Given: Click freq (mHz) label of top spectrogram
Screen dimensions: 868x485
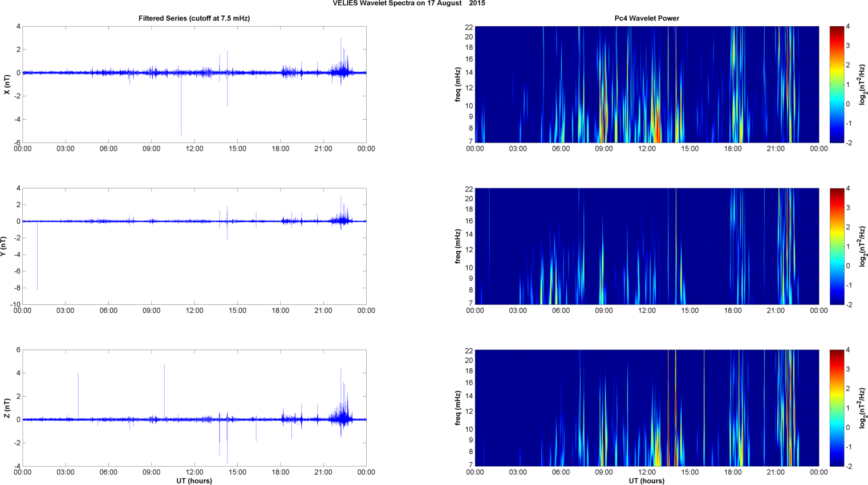Looking at the screenshot, I should pyautogui.click(x=458, y=84).
